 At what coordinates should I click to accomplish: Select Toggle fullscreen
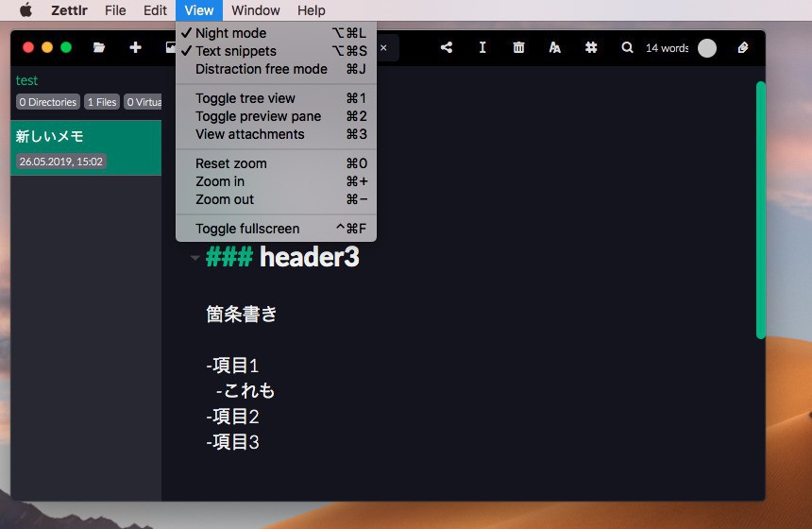(x=276, y=229)
